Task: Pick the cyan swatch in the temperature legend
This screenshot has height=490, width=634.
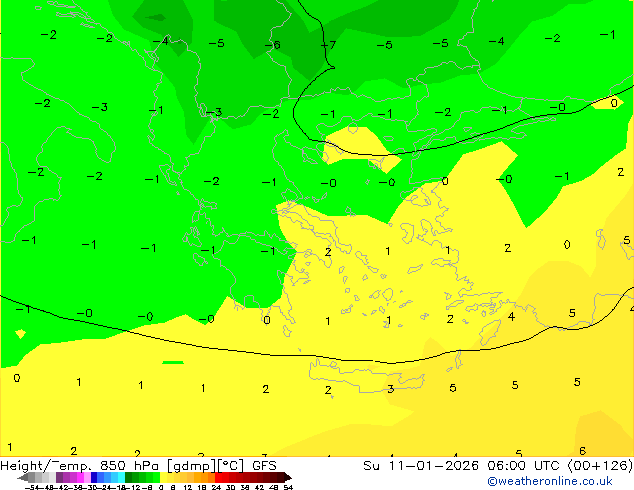Action: tap(121, 477)
